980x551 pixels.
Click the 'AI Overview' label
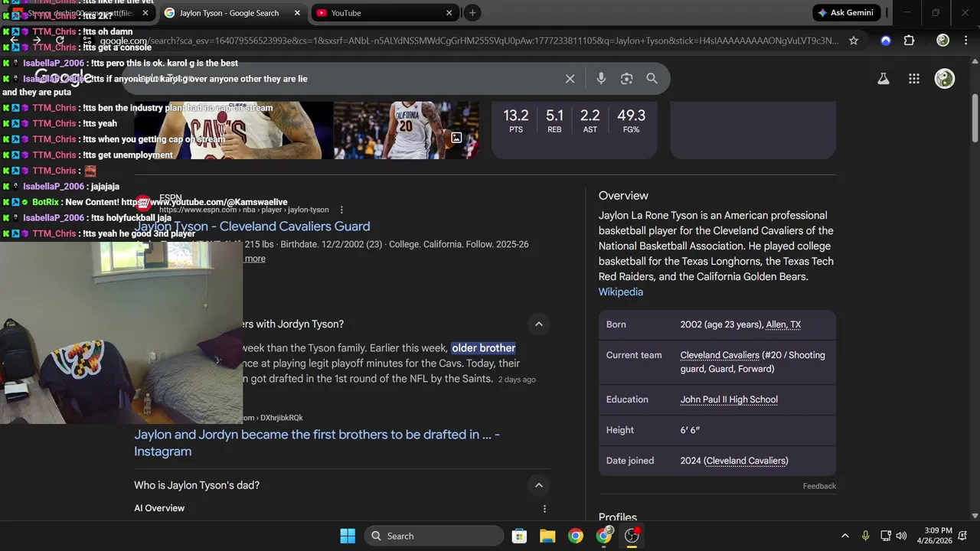coord(159,508)
